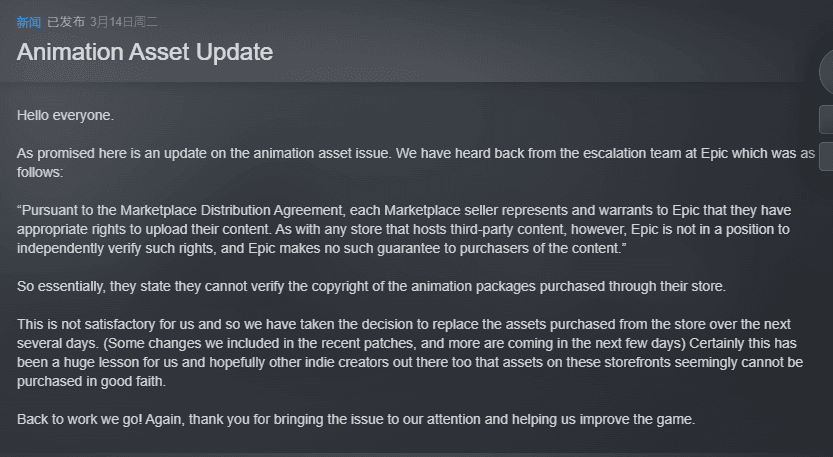The width and height of the screenshot is (833, 457).
Task: Click 'other indie creators' in the lesson sentence
Action: pos(328,362)
